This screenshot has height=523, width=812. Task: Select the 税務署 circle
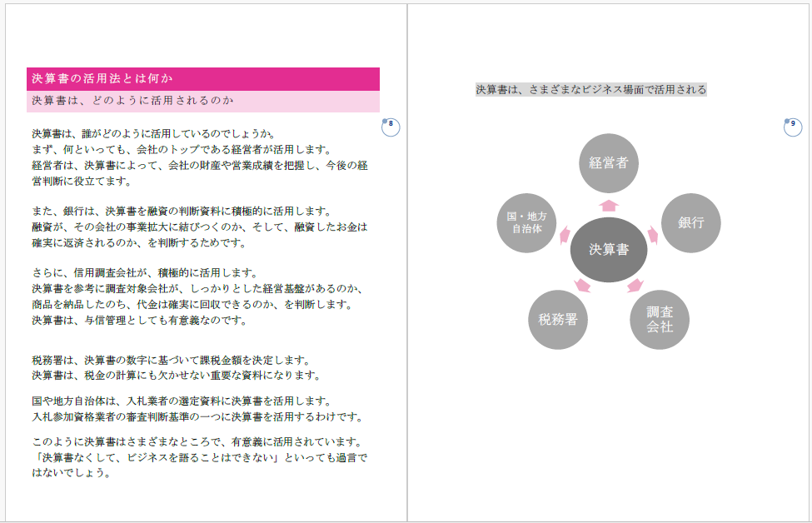tap(558, 320)
